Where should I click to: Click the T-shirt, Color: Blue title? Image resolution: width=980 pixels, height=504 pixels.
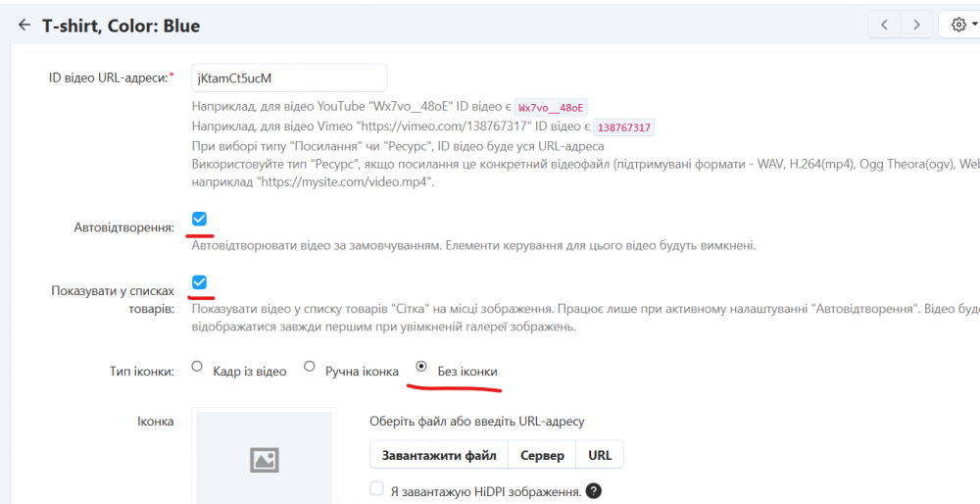[x=122, y=25]
